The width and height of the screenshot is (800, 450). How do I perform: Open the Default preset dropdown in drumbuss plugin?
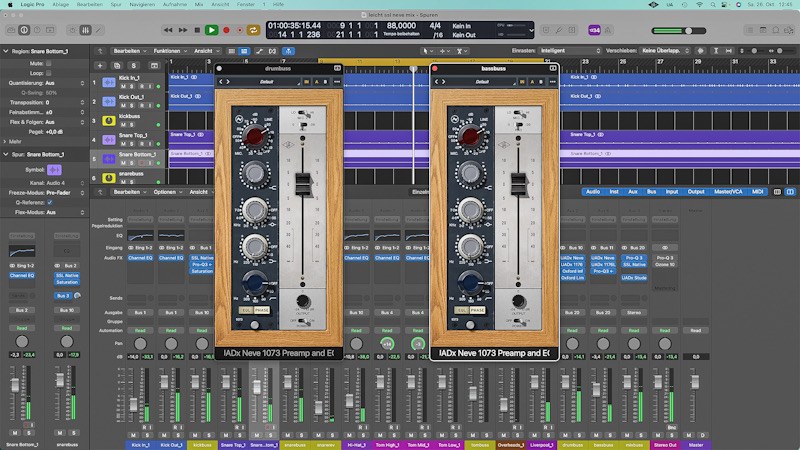point(267,82)
